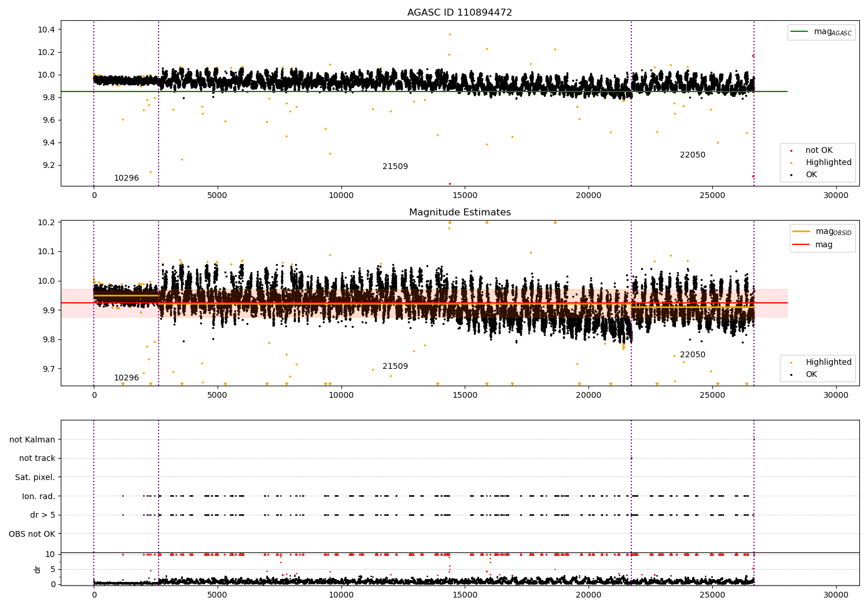The image size is (868, 608).
Task: Click the '9.2' y-axis tick in top plot
Action: tap(49, 166)
